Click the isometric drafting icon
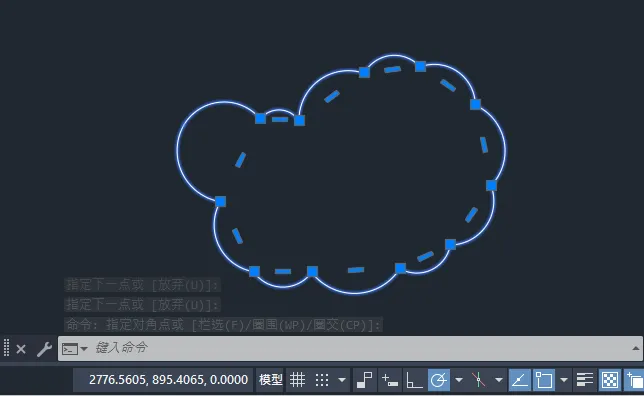This screenshot has height=396, width=644. click(478, 380)
